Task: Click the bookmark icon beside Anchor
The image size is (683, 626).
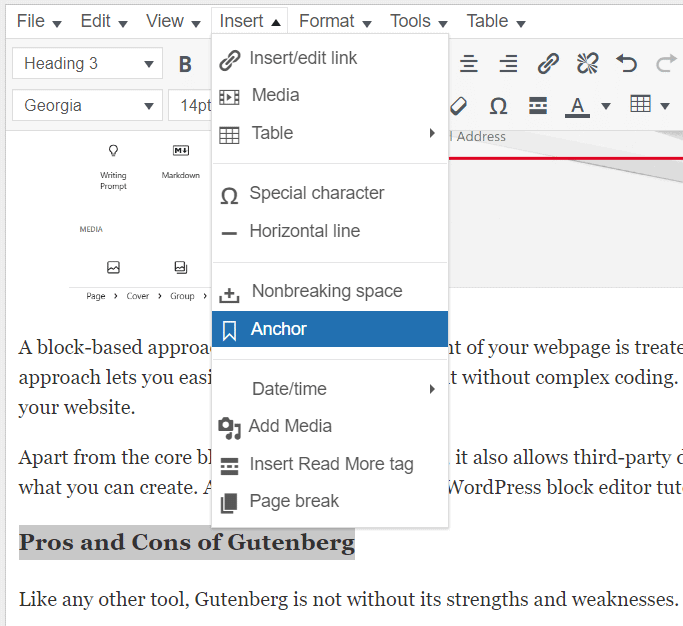Action: coord(230,331)
